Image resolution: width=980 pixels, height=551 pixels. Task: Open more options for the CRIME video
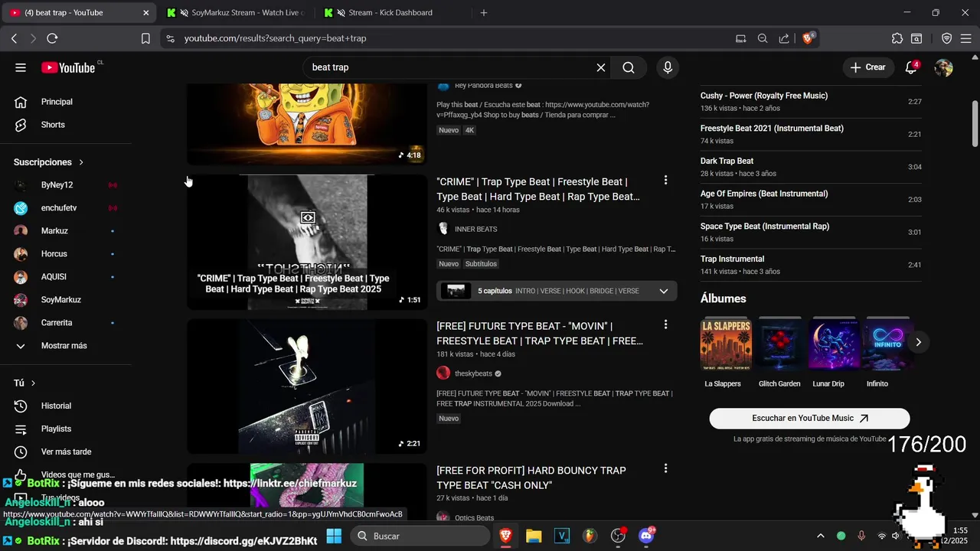point(665,180)
